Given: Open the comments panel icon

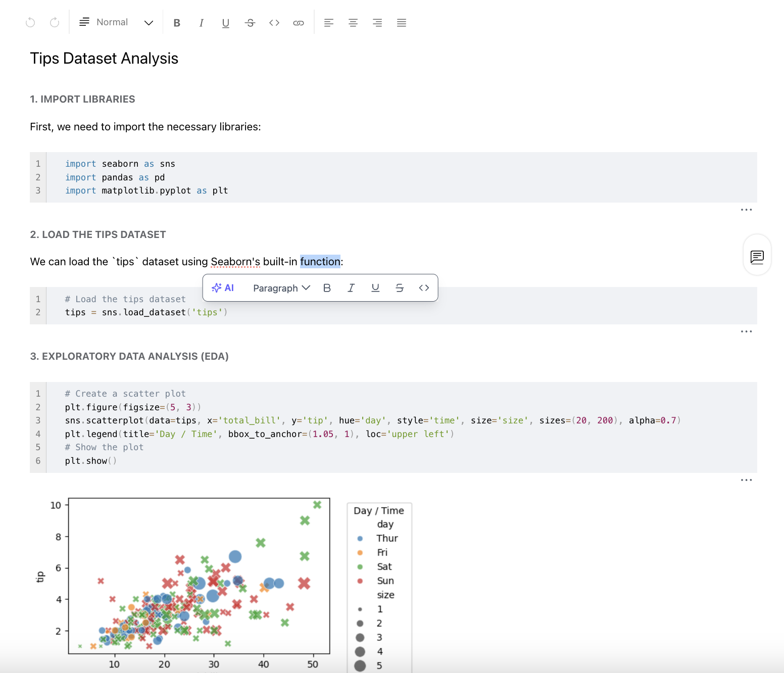Looking at the screenshot, I should coord(757,257).
